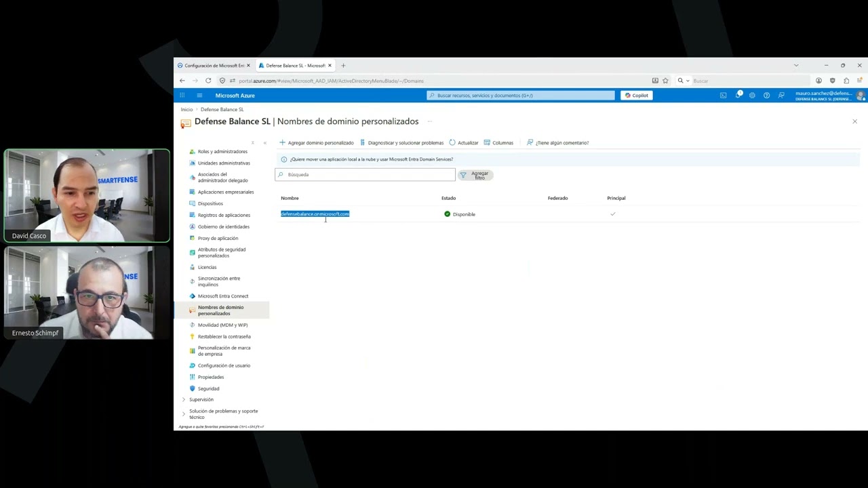Click the Principal column header
The width and height of the screenshot is (868, 488).
click(x=616, y=198)
